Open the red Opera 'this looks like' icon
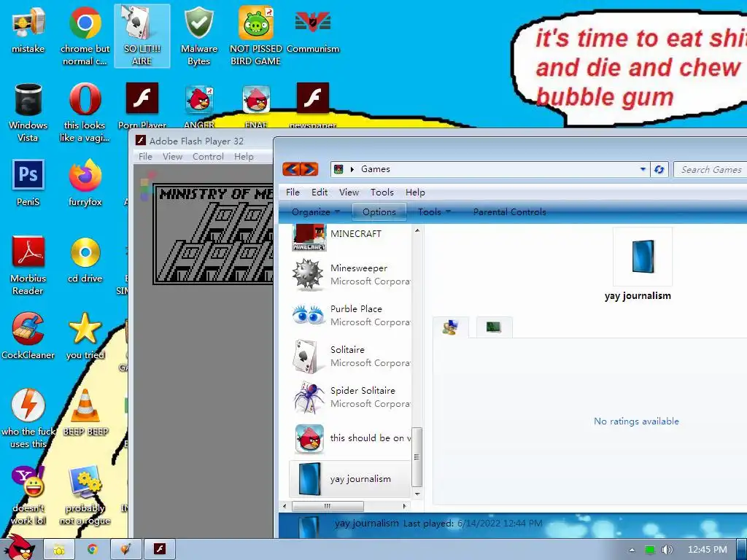The width and height of the screenshot is (747, 560). [85, 113]
